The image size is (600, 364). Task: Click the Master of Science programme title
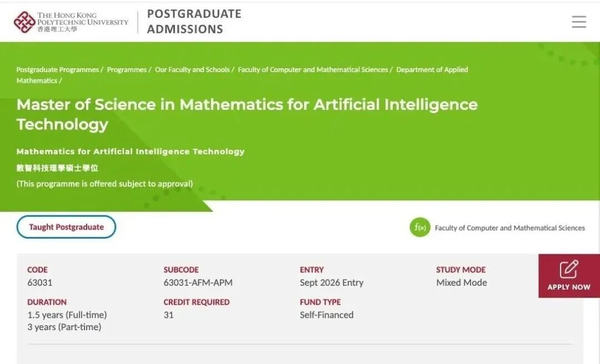(247, 114)
